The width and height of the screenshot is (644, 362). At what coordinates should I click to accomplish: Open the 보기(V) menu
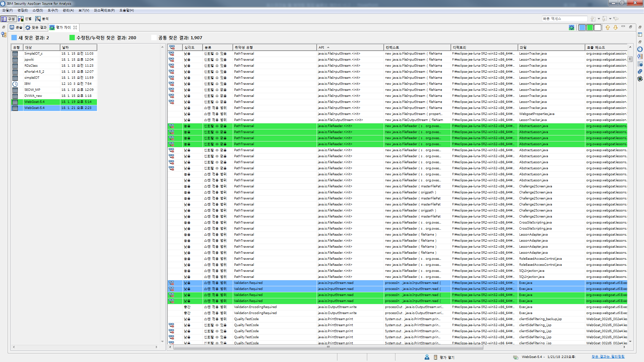pos(84,10)
